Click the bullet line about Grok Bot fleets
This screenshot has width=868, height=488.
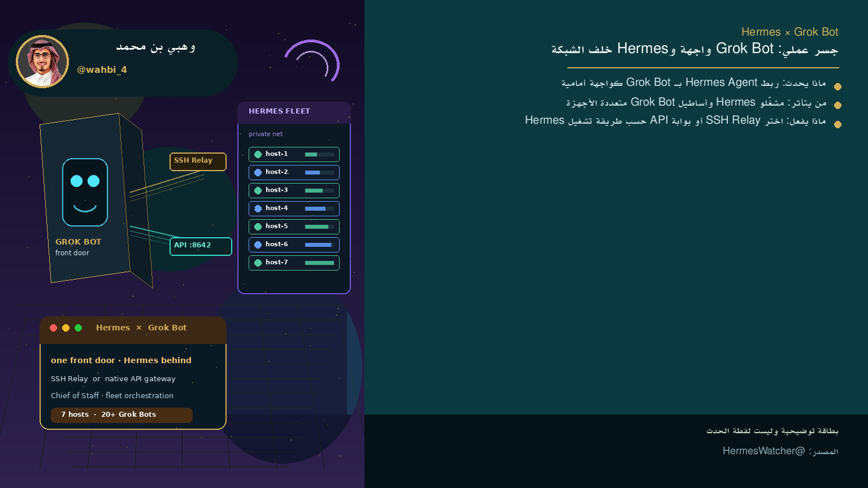tap(696, 102)
